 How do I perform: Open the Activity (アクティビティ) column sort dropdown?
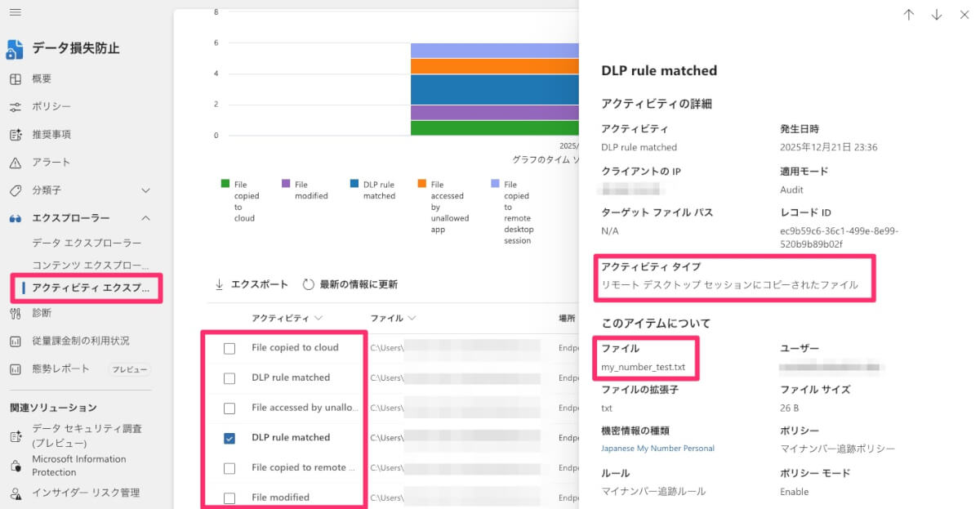tap(318, 318)
